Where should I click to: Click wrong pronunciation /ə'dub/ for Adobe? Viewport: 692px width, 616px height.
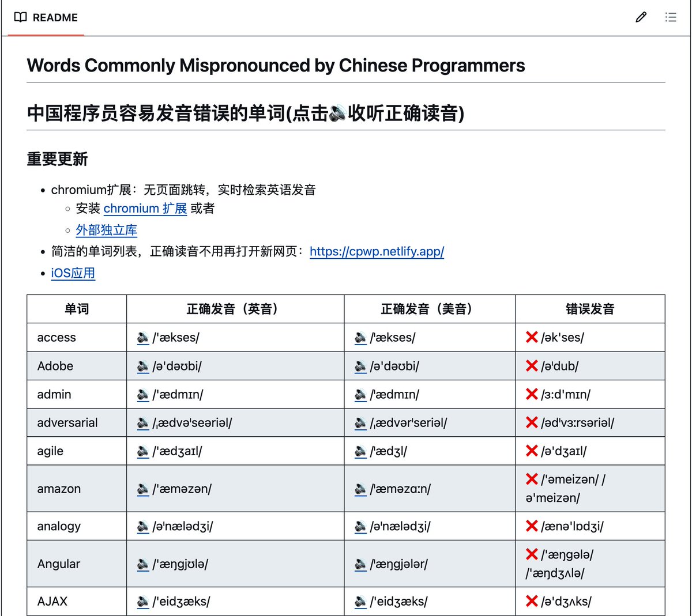(560, 366)
